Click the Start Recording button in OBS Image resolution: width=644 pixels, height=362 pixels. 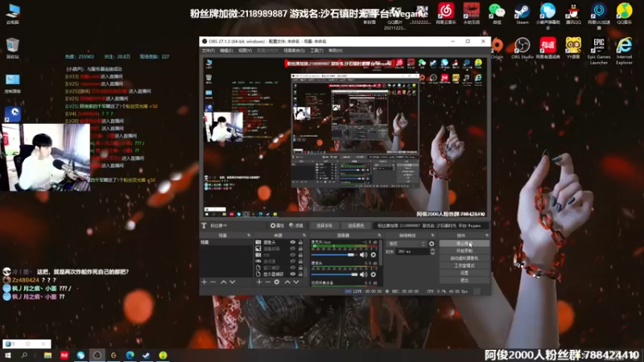coord(464,251)
